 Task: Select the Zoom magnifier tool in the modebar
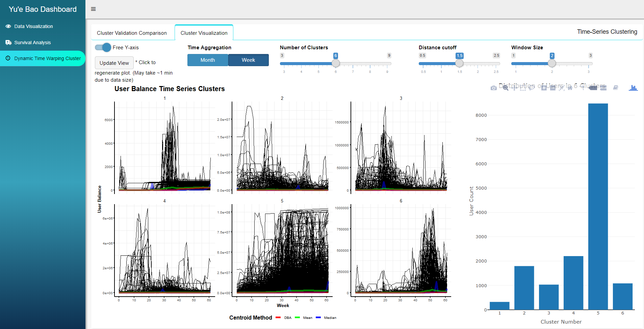click(x=506, y=88)
